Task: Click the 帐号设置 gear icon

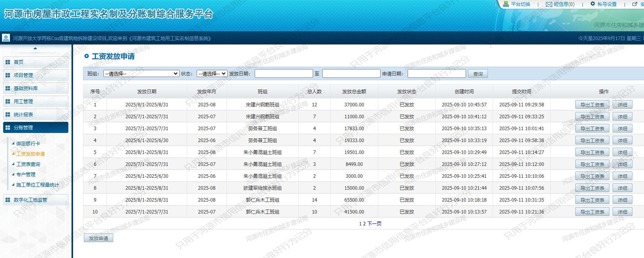Action: (593, 4)
